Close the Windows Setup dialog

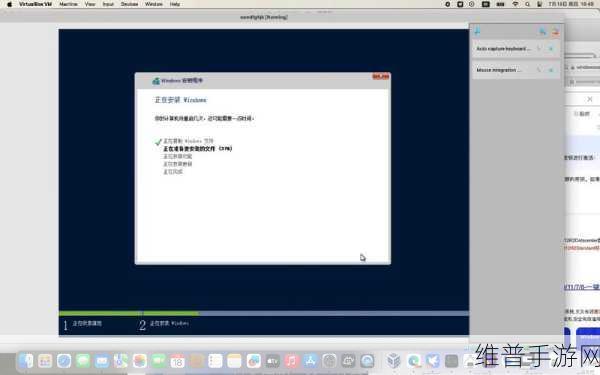(x=381, y=77)
